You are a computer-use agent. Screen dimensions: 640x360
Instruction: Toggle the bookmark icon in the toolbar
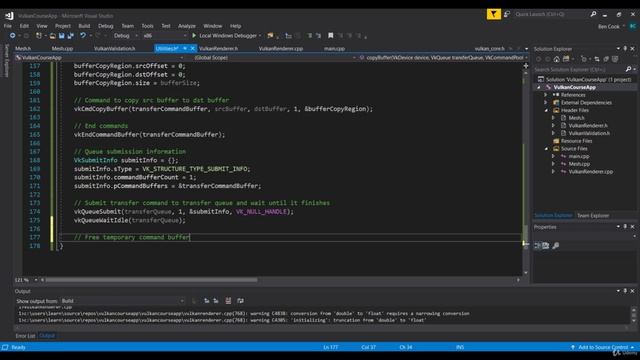pos(331,36)
